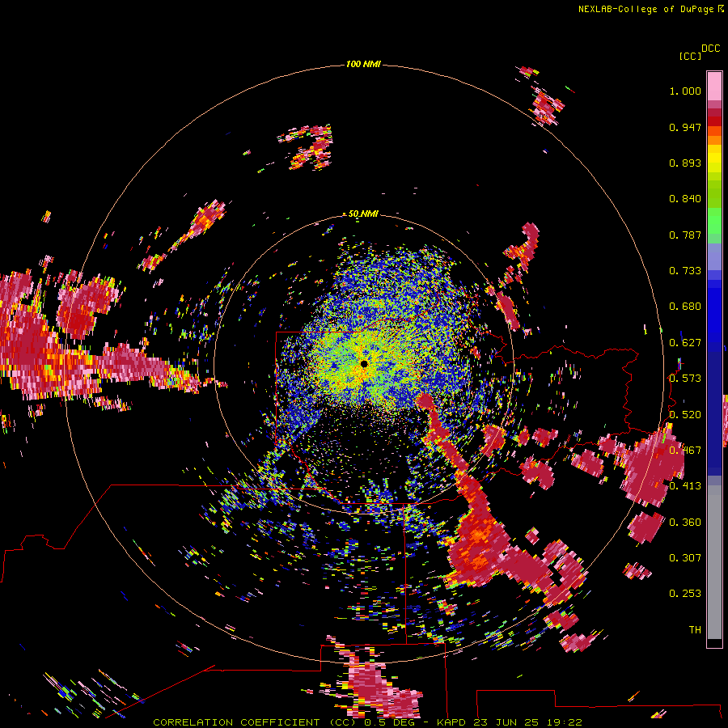Click the gray bottom segment of the color bar
Viewport: 728px width, 728px height.
click(x=714, y=562)
